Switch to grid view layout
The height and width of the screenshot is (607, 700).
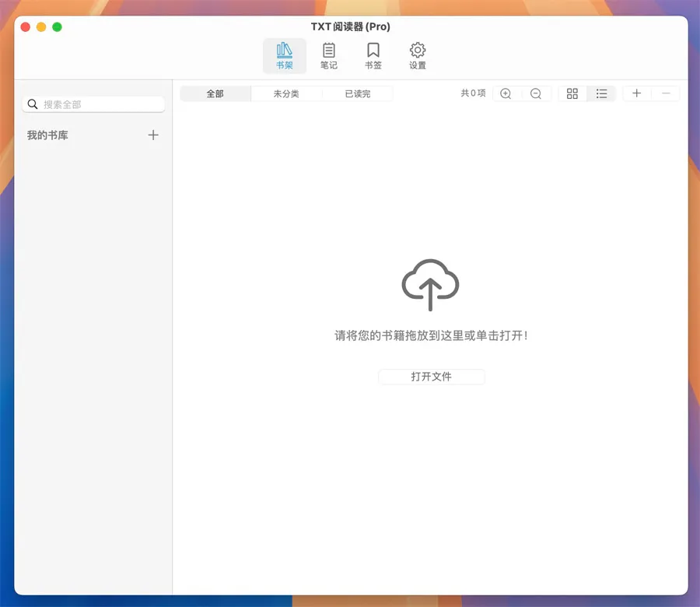pos(572,94)
